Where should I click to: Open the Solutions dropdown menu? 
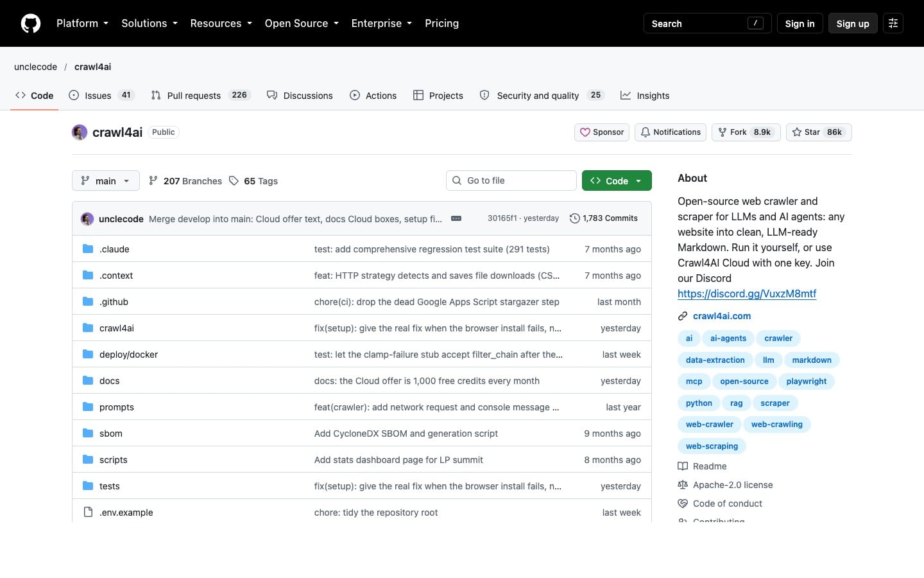tap(150, 23)
